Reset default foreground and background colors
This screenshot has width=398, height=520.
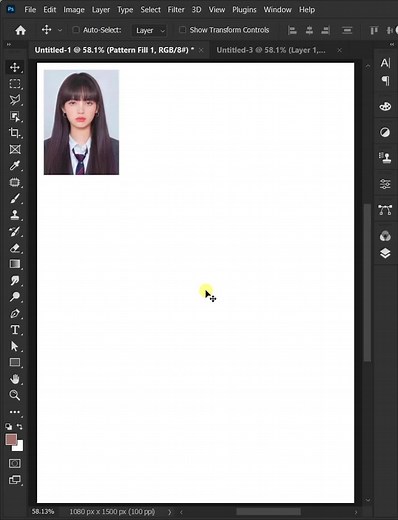tap(8, 427)
